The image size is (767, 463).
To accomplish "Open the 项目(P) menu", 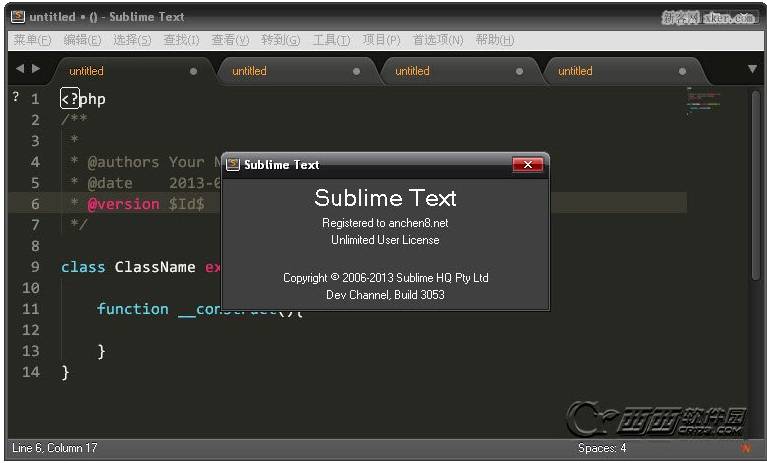I will pos(381,40).
